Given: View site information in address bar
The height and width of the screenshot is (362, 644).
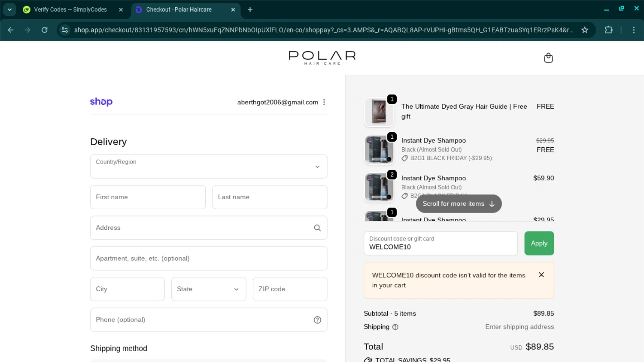Looking at the screenshot, I should coord(65,30).
